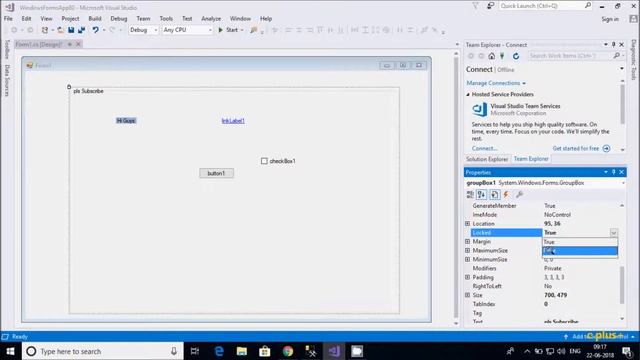Click the Visual Studio taskbar icon
Viewport: 640px width, 360px height.
tap(334, 351)
